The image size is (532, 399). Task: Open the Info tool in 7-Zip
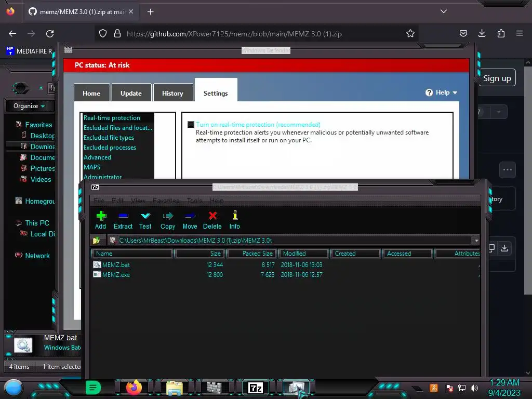(x=234, y=220)
